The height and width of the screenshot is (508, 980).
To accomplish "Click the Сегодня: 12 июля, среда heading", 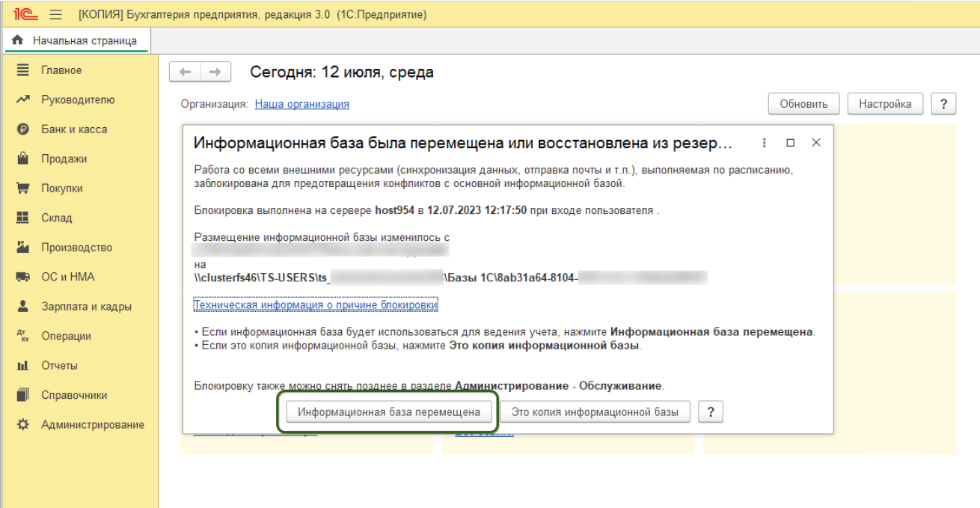I will pyautogui.click(x=342, y=73).
